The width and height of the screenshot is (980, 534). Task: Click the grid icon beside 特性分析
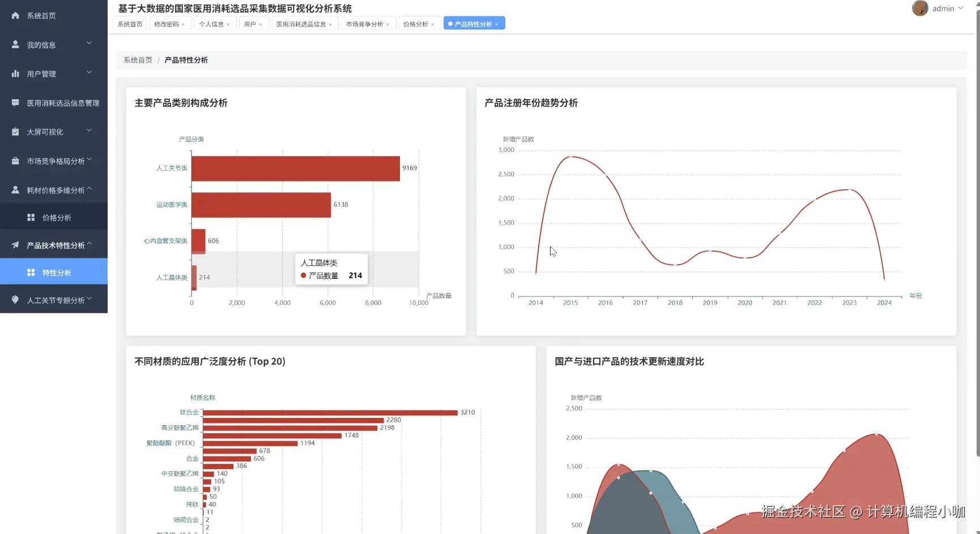[x=31, y=273]
